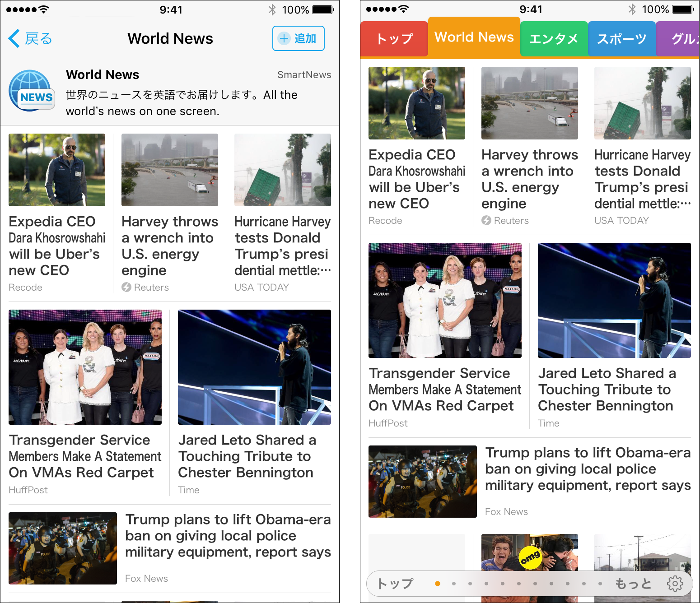Select the orange active page dot
Viewport: 700px width, 603px height.
[437, 584]
